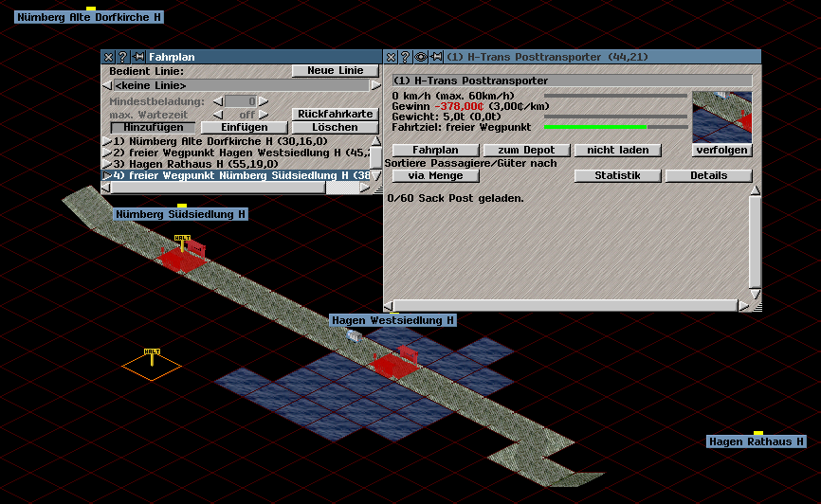This screenshot has width=821, height=504.
Task: Toggle the Hinzufügen mode button
Action: coord(153,127)
